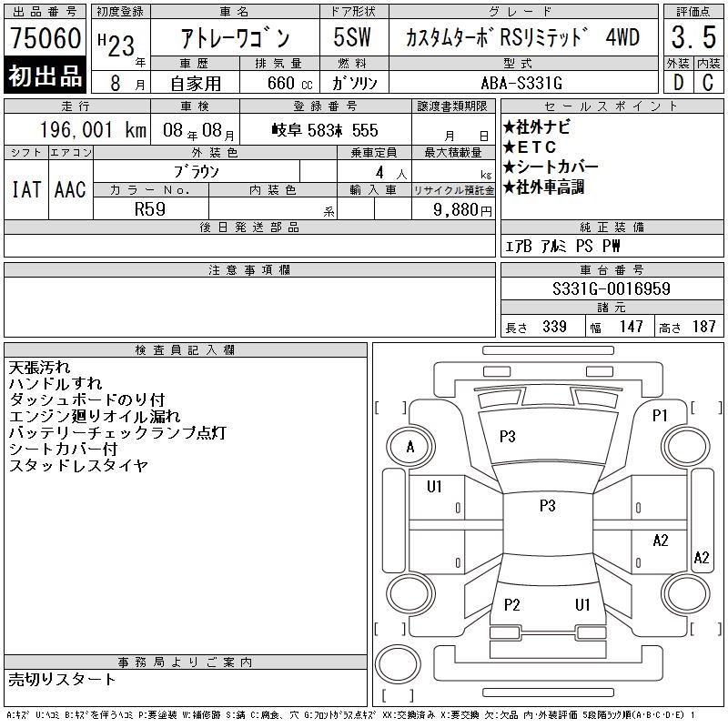This screenshot has height=728, width=728.
Task: Select the equipment line エアB アルミ PS PW
Action: (x=561, y=246)
